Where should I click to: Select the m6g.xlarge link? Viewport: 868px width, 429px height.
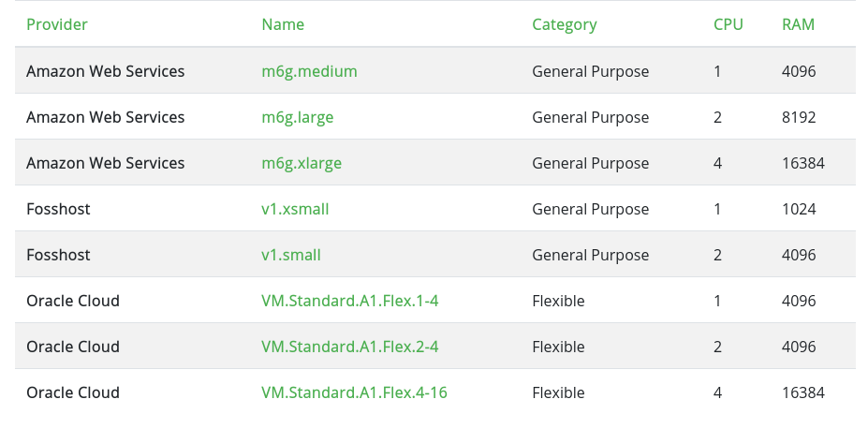[x=302, y=163]
